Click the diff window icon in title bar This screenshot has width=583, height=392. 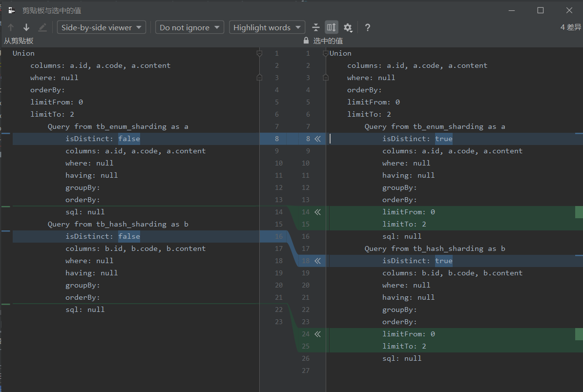pos(12,10)
